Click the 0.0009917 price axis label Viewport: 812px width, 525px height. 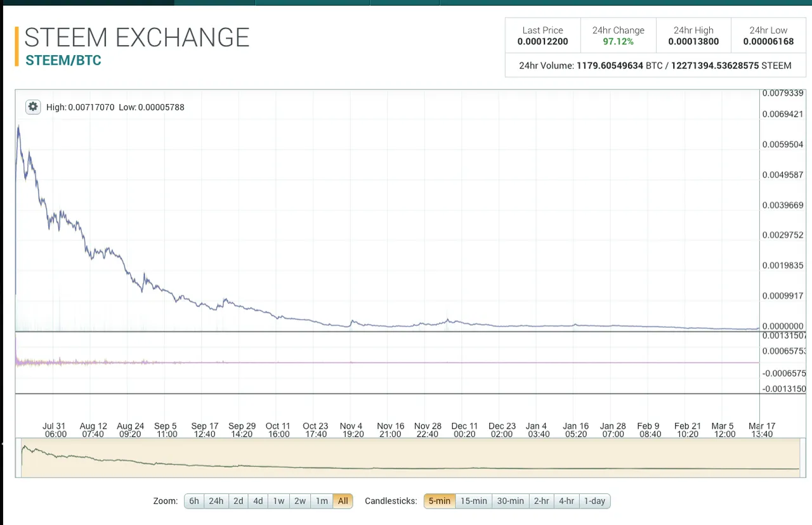click(783, 295)
